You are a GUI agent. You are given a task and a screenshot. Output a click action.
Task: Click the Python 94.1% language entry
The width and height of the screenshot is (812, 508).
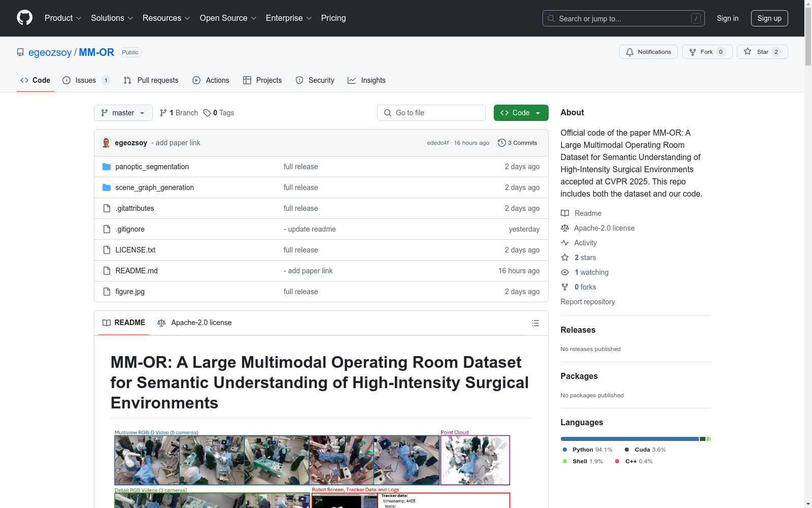pos(588,450)
